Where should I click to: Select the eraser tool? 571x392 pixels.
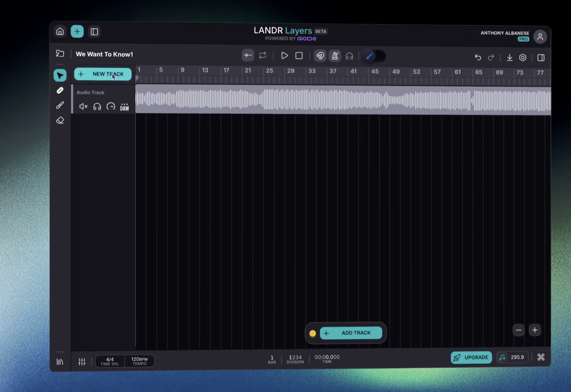60,121
